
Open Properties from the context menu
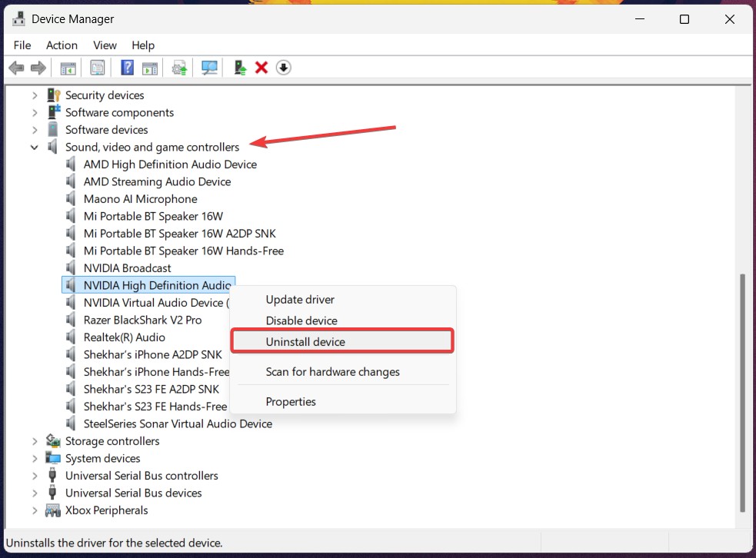coord(343,402)
